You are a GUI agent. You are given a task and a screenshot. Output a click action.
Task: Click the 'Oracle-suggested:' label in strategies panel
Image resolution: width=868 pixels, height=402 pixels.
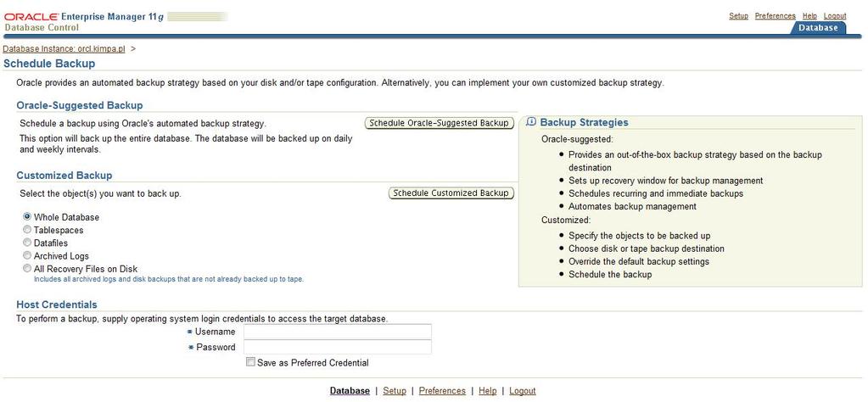(x=577, y=139)
